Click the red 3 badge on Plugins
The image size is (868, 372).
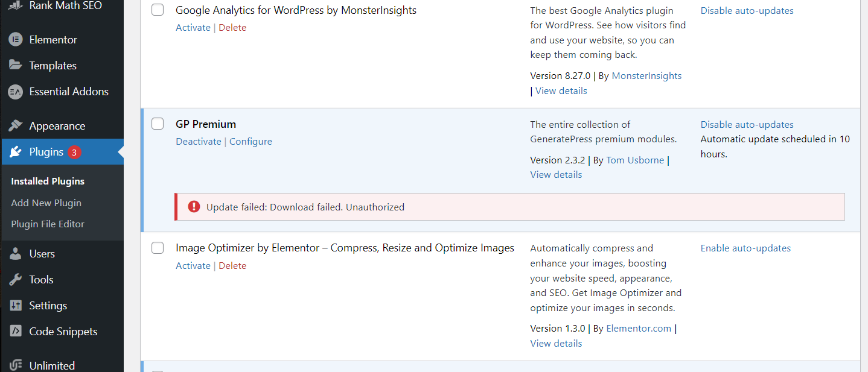[74, 153]
